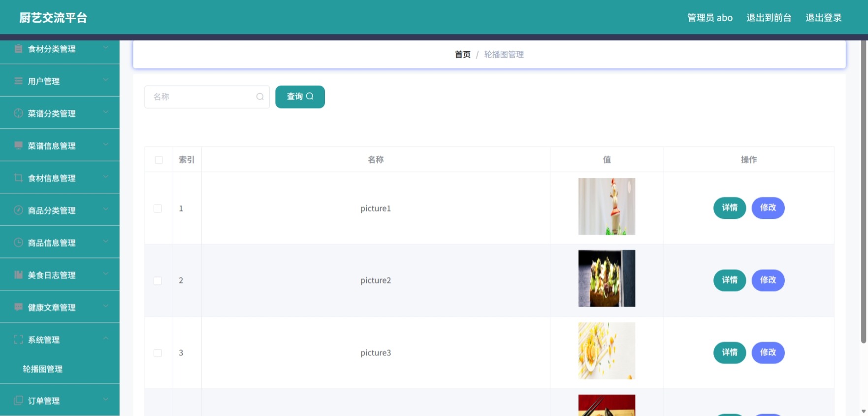Click the 健康文章管理 sidebar icon
The image size is (868, 416).
coord(18,307)
